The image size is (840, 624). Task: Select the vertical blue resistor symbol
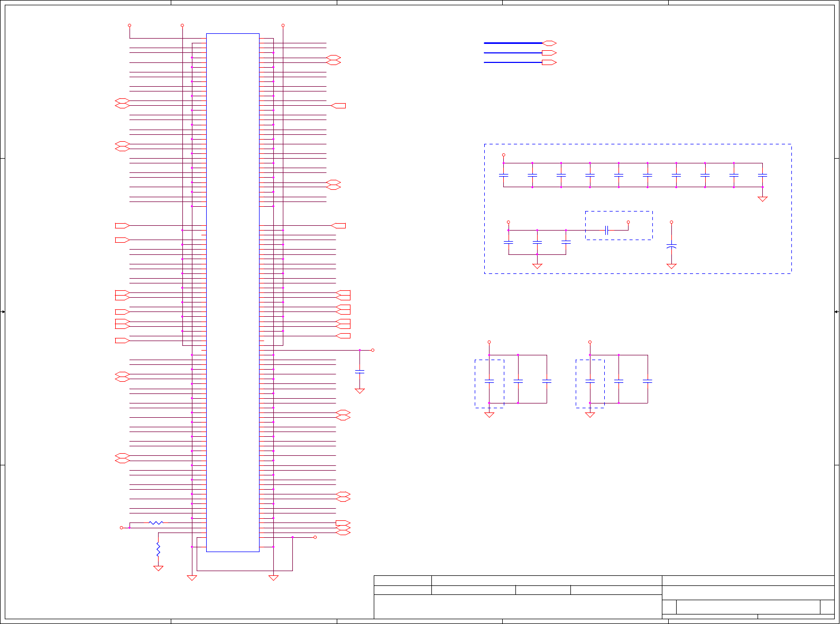[158, 549]
